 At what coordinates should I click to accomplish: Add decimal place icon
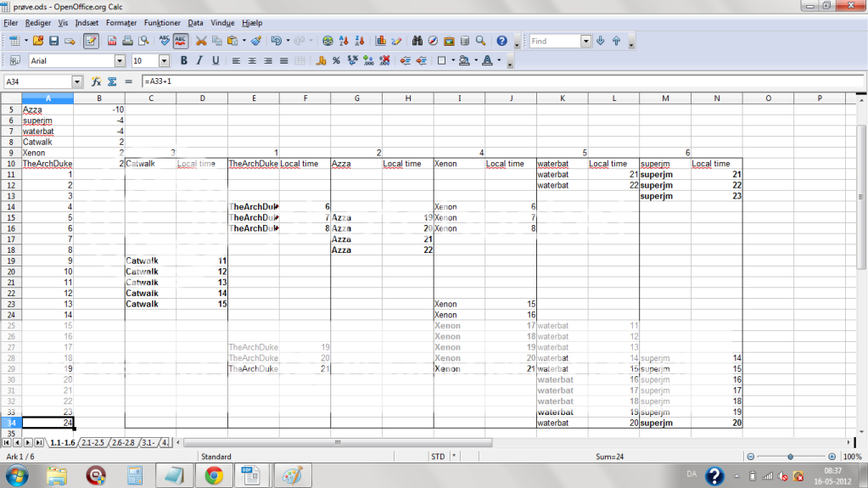[x=368, y=61]
